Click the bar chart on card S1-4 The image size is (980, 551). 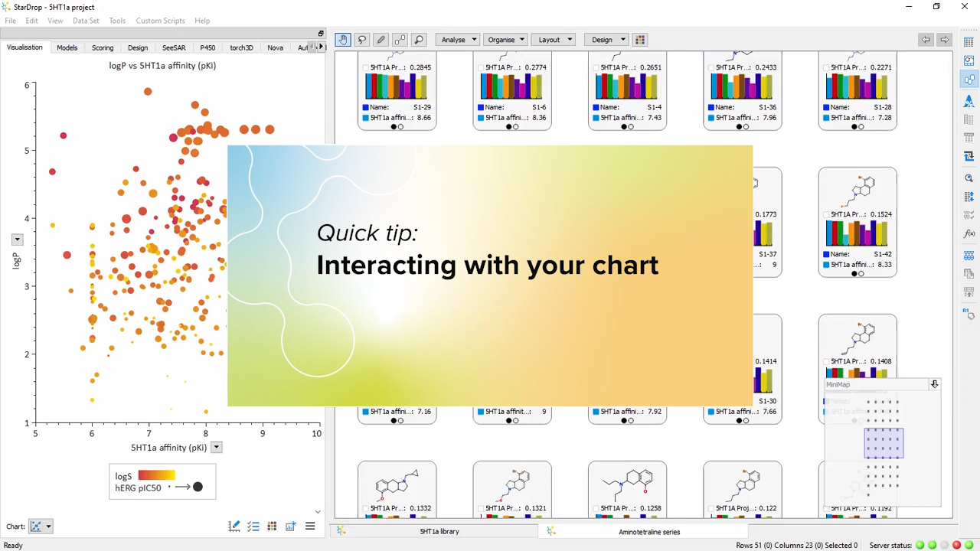point(627,86)
